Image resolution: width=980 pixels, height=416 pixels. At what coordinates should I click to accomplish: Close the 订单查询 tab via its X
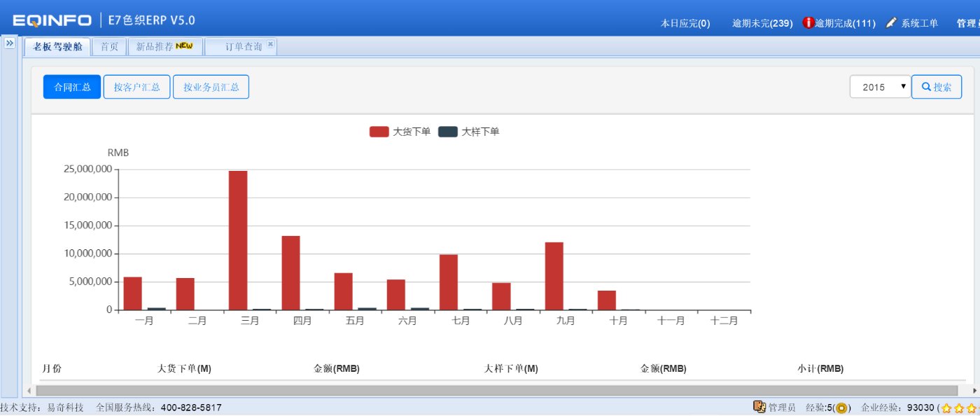coord(271,44)
